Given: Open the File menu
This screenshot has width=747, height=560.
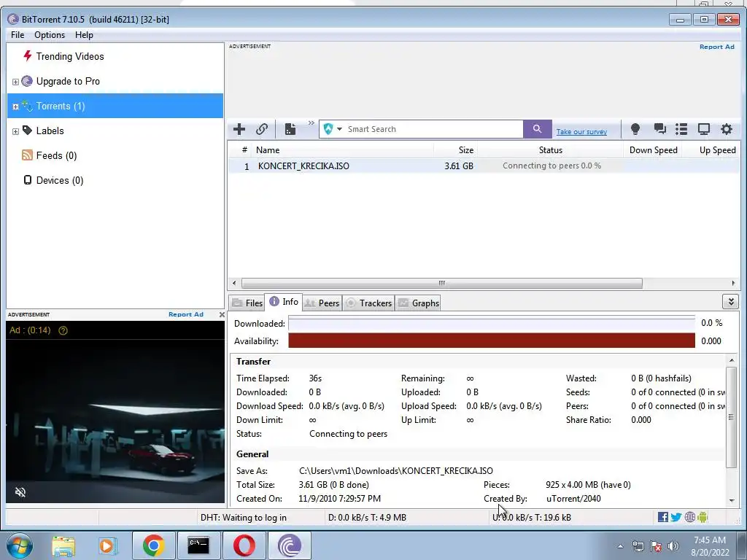Looking at the screenshot, I should 18,35.
